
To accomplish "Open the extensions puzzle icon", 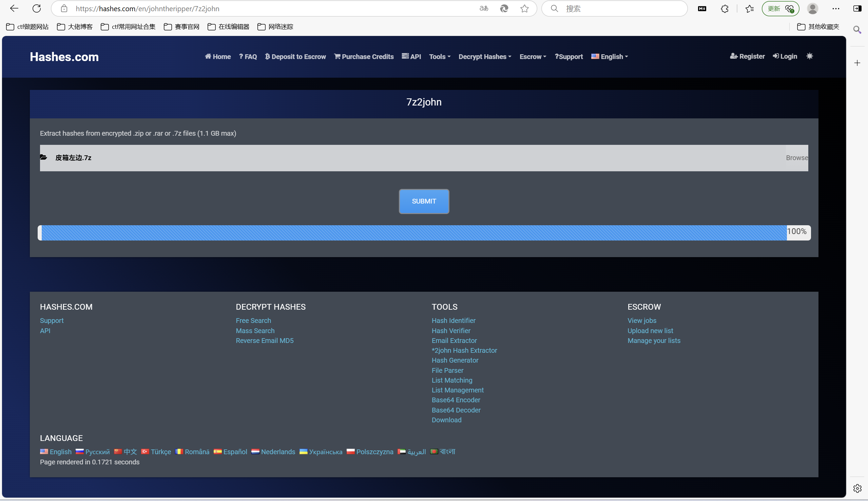I will click(725, 8).
